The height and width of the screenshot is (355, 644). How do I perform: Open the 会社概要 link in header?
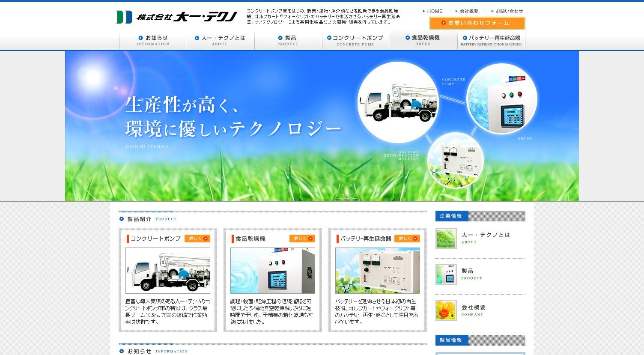pyautogui.click(x=468, y=11)
